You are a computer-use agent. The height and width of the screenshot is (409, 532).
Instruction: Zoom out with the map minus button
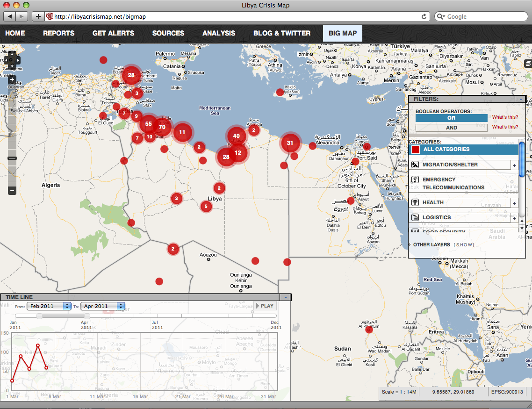(x=12, y=191)
